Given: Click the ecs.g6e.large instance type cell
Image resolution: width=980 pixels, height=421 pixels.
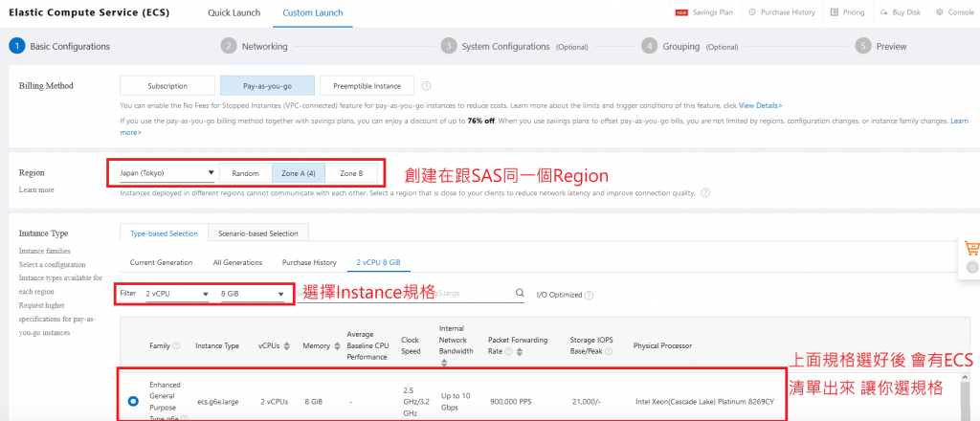Looking at the screenshot, I should pos(217,402).
